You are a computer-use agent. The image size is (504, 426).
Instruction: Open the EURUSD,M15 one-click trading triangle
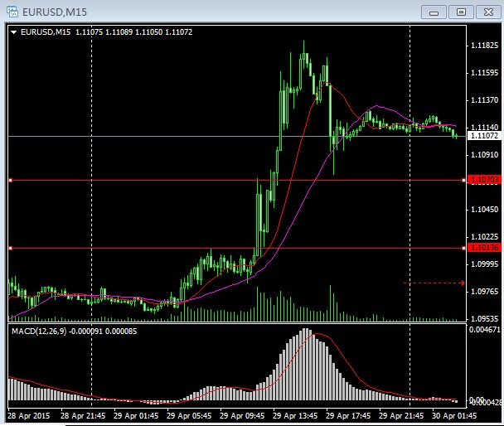tap(13, 32)
